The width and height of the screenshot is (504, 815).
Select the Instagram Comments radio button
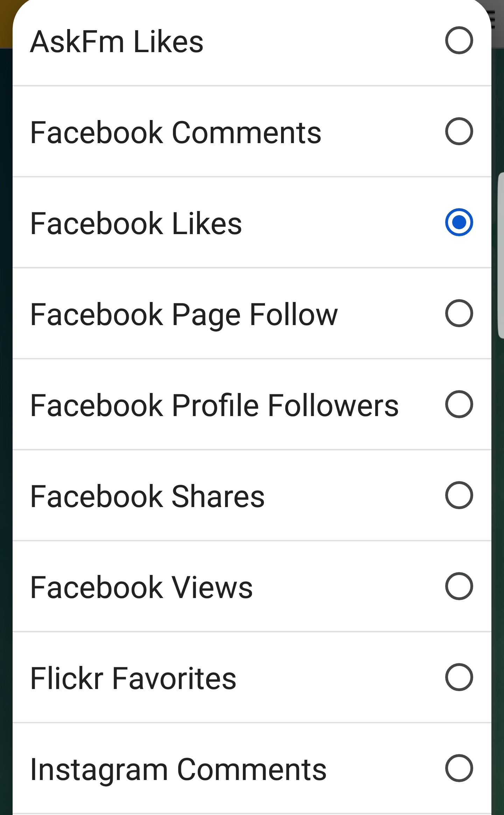click(x=459, y=768)
